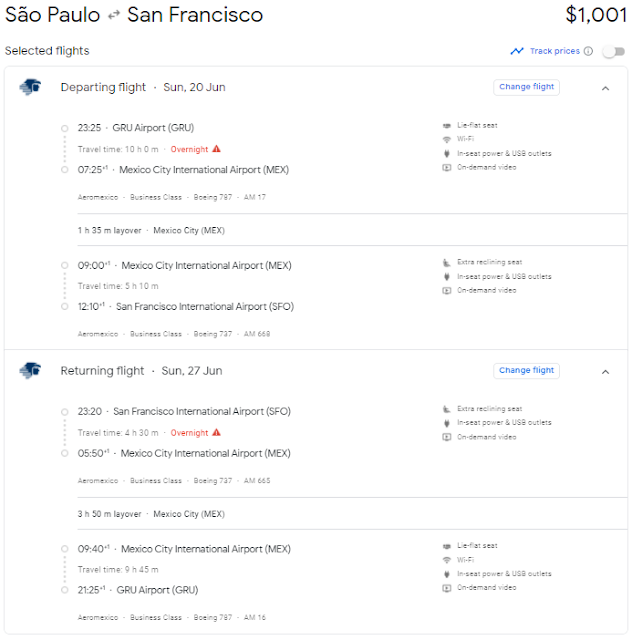
Task: Click the Lie-flat seat icon for flight AM 17
Action: coord(446,126)
